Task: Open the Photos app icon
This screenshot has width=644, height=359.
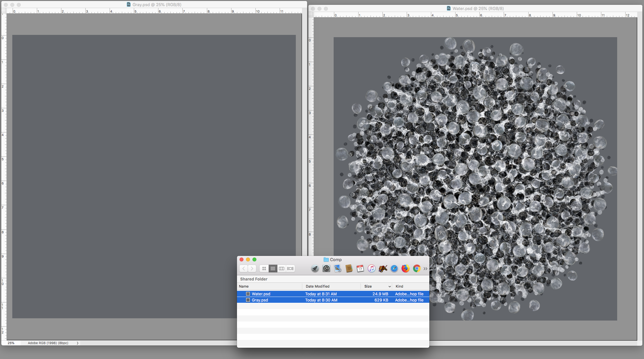Action: tap(337, 269)
